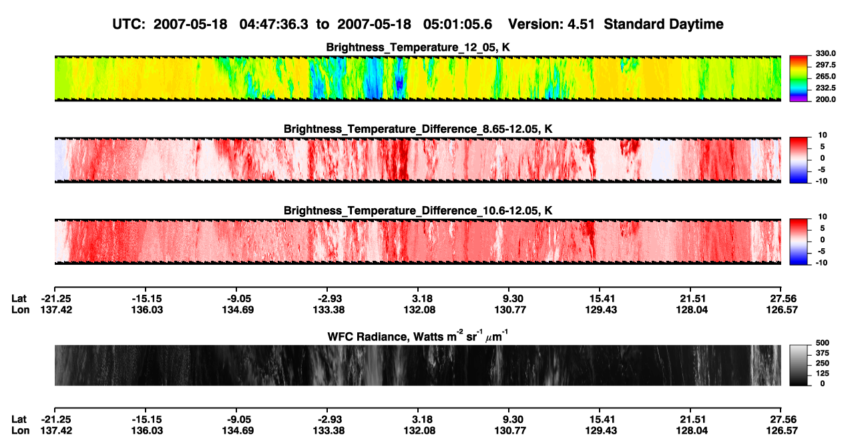
Task: Click the red-blue color bar beside 8.65-12.05 panel
Action: click(x=798, y=159)
